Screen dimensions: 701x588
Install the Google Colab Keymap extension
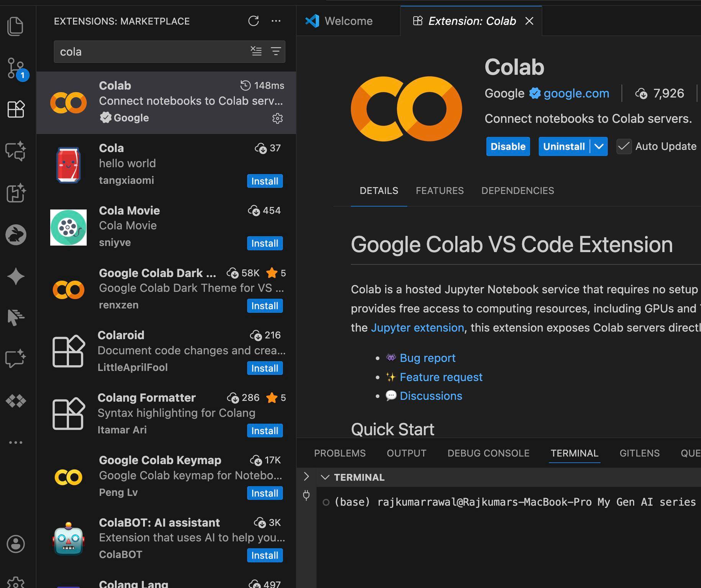click(x=265, y=493)
